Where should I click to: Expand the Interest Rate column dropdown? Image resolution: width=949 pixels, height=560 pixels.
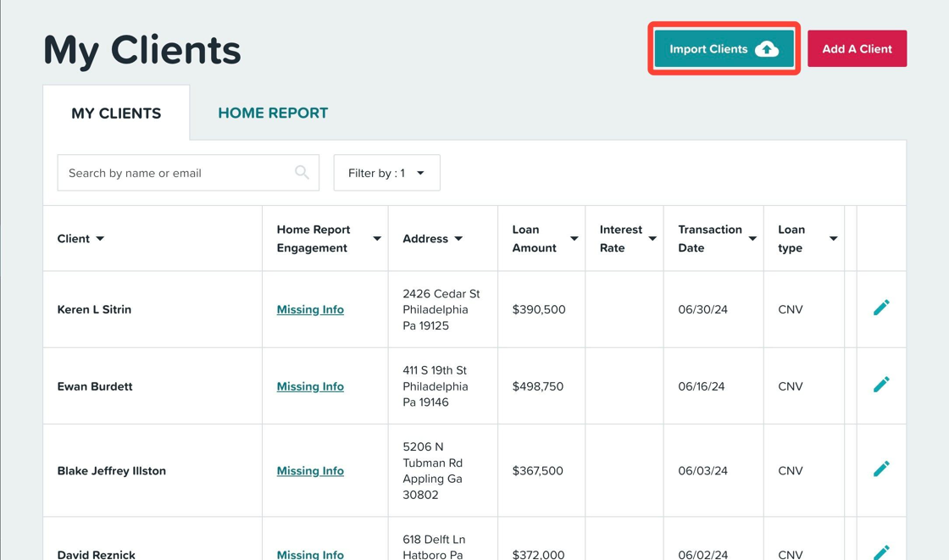651,238
